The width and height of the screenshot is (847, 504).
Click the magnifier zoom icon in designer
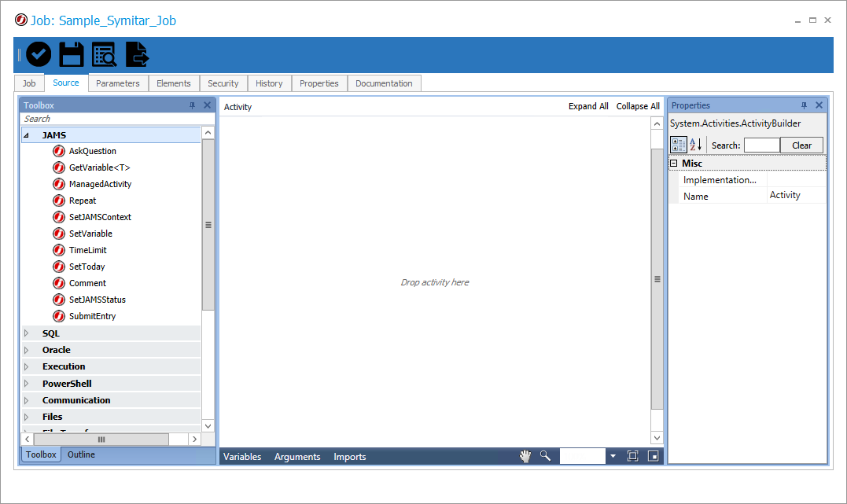[x=545, y=456]
